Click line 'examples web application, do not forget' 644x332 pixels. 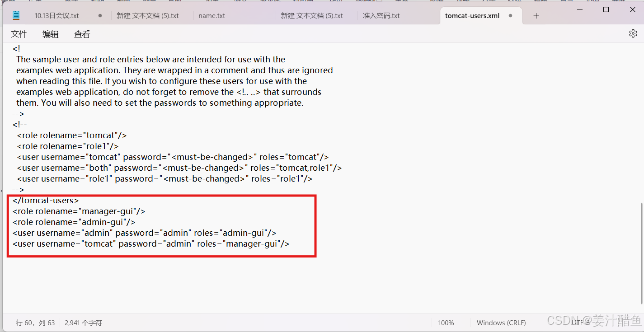[x=169, y=92]
